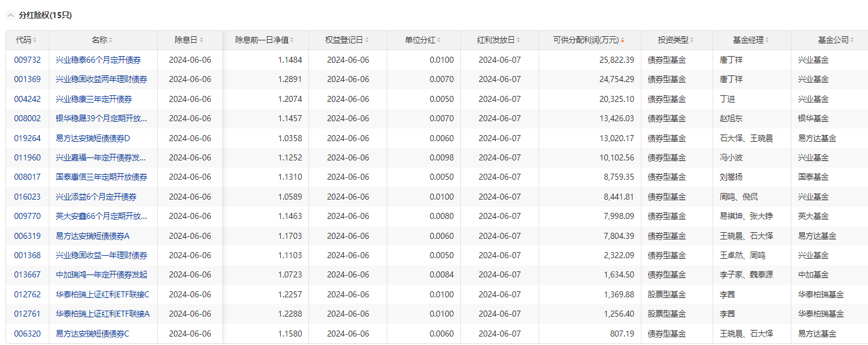Open 银华稳晟39个月定期开放 fund link

click(x=101, y=118)
